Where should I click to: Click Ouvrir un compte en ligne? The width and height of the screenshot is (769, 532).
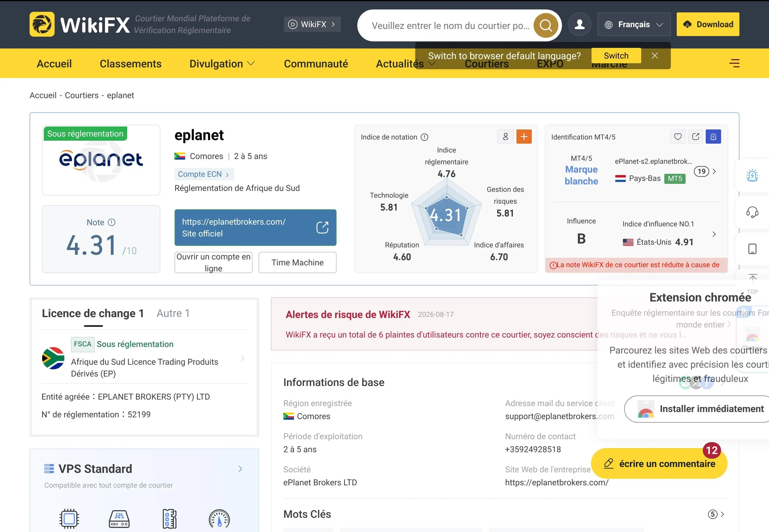214,263
